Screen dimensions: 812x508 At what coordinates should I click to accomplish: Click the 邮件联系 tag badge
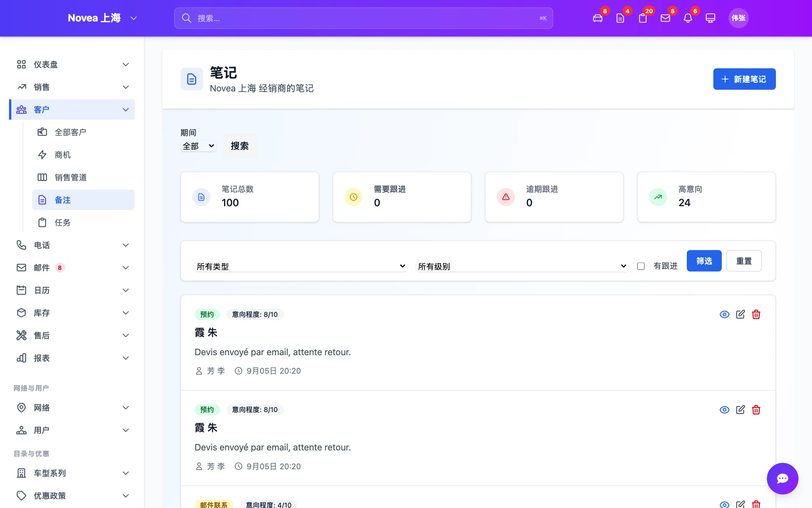pyautogui.click(x=214, y=504)
